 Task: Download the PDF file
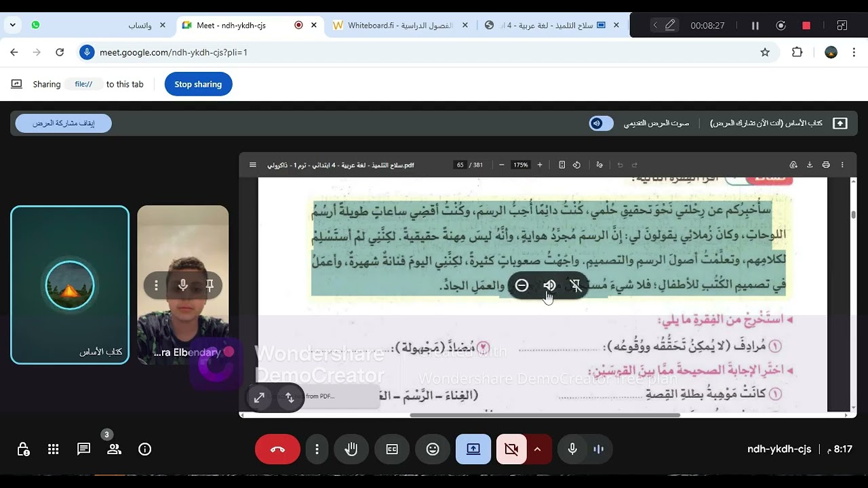pos(810,165)
